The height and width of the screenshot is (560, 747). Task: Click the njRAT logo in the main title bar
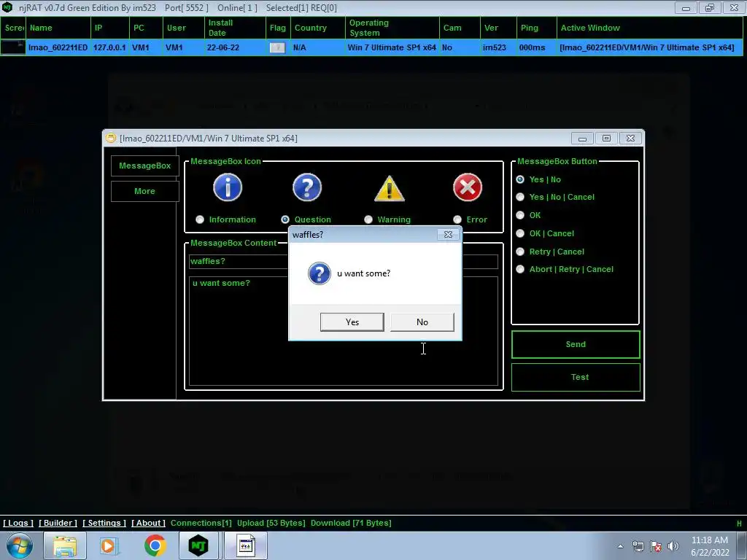click(x=7, y=7)
